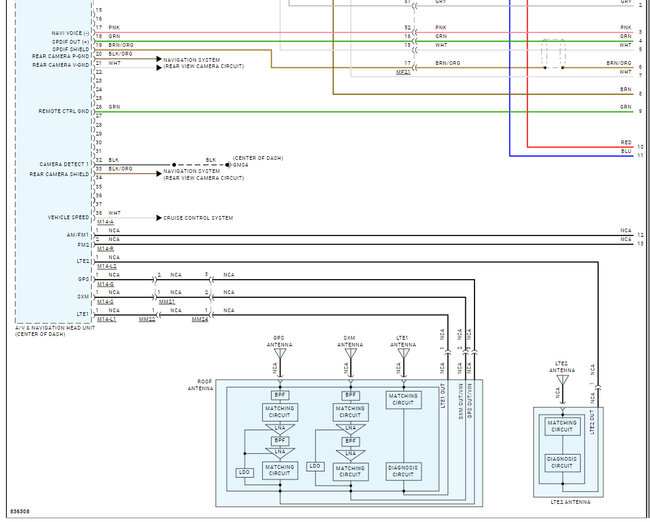Click the A/V & NAVIGATION HEAD UNIT caption

[x=55, y=331]
